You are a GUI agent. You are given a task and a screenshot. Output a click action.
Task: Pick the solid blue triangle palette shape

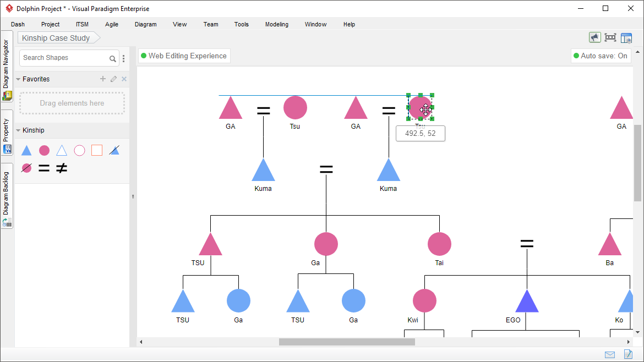click(26, 151)
